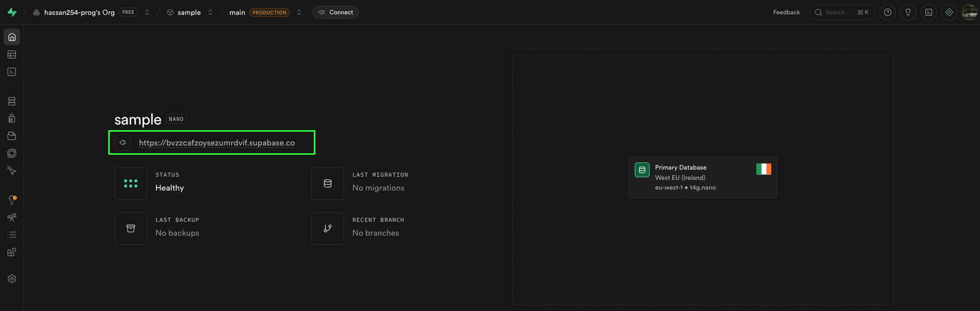Click the Recent Branch git icon
This screenshot has width=980, height=311.
[x=328, y=229]
